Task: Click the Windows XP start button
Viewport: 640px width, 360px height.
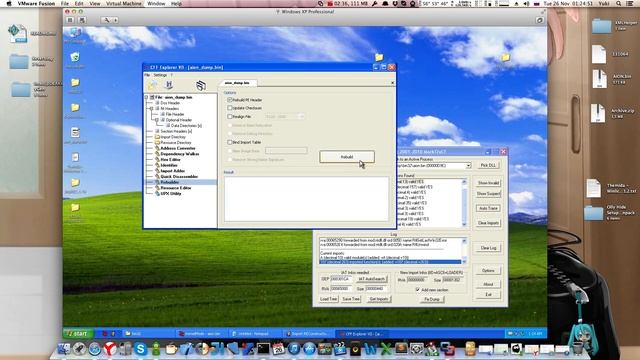Action: click(78, 333)
